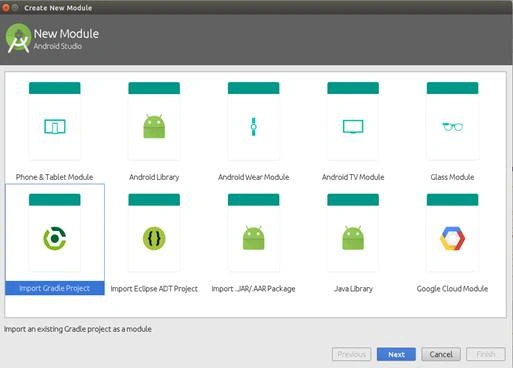
Task: Choose the Glass Module glasses icon
Action: (x=453, y=127)
